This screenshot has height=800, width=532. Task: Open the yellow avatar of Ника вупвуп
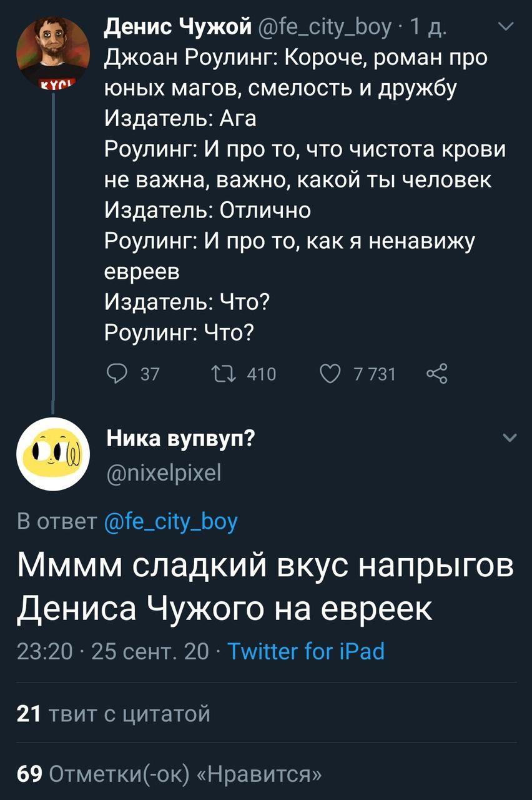[52, 454]
